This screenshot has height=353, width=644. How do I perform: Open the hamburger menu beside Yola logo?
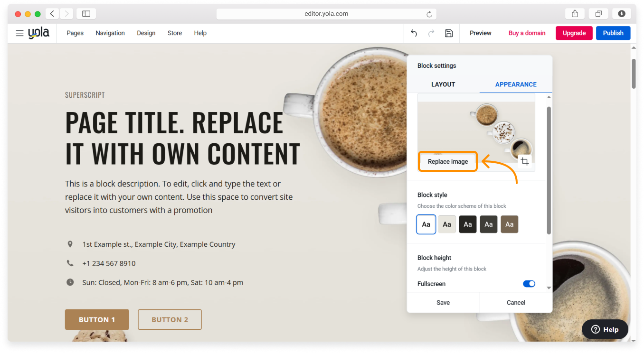tap(19, 33)
